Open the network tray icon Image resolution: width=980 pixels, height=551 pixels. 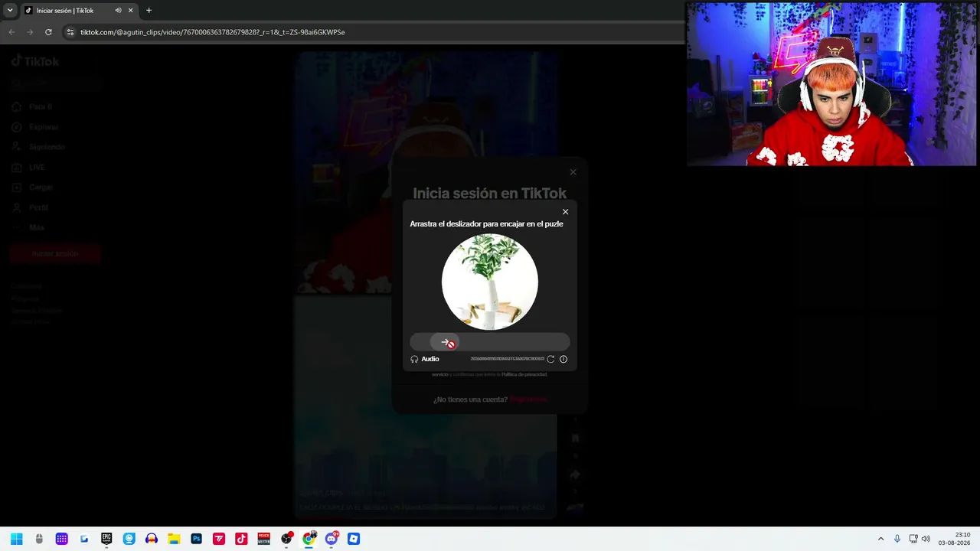tap(913, 539)
